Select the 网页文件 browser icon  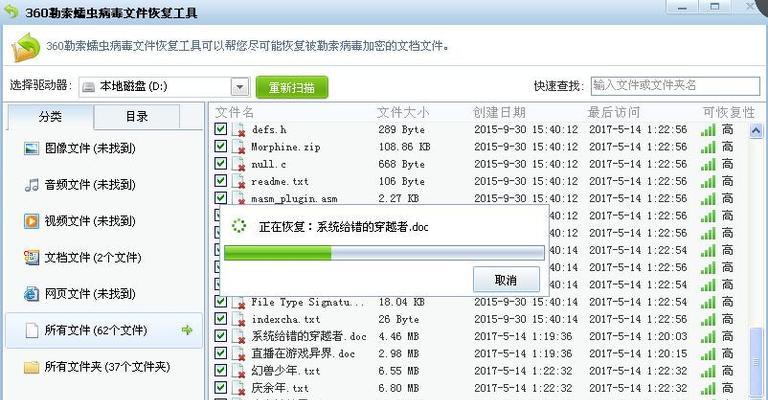coord(31,294)
